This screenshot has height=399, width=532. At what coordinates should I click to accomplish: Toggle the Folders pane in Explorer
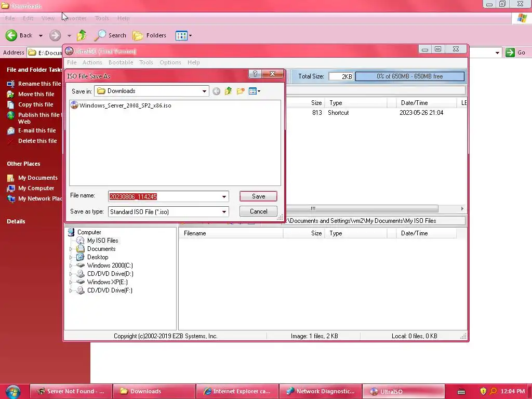click(149, 35)
